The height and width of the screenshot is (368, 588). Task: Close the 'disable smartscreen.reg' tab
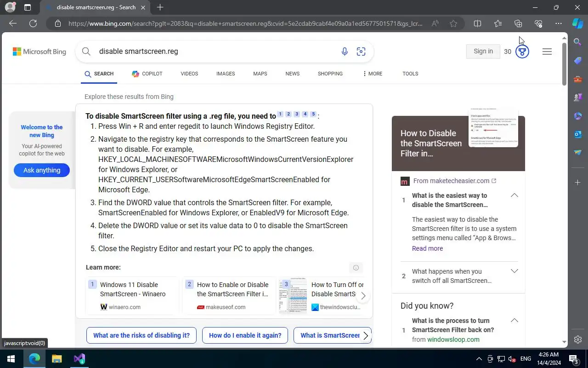(x=143, y=7)
